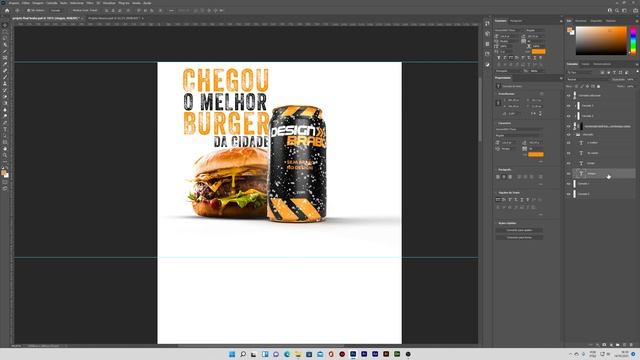
Task: Click lock all icon in Layers panel
Action: pos(599,87)
